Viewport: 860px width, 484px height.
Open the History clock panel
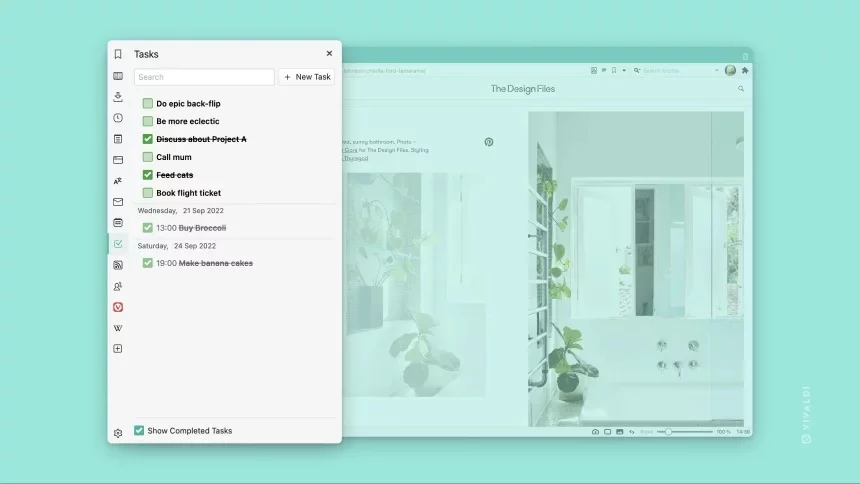[x=118, y=118]
